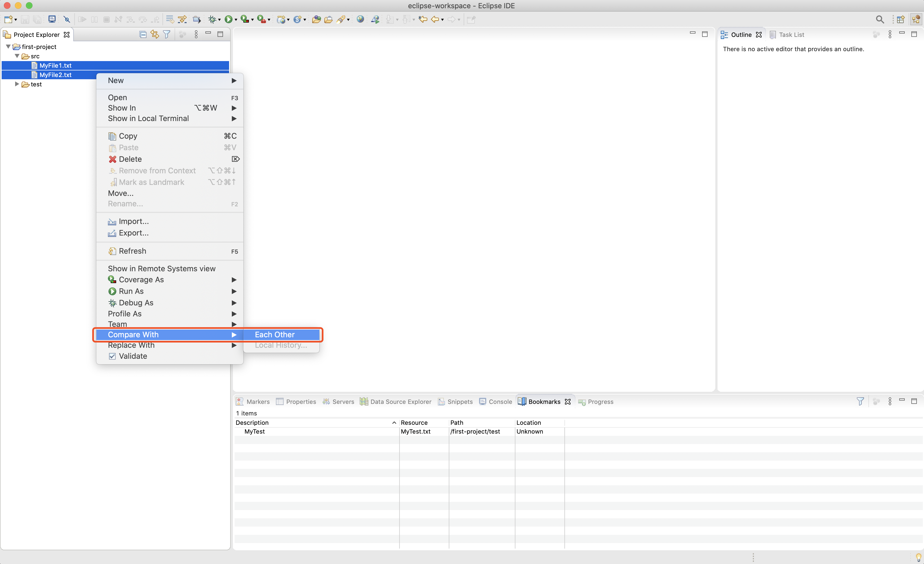924x564 pixels.
Task: Switch to the Console tab
Action: click(496, 401)
